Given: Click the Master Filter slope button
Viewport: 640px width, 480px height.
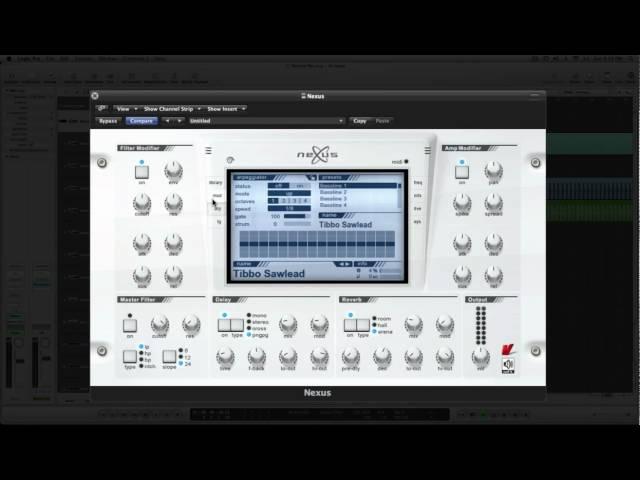Looking at the screenshot, I should point(169,356).
